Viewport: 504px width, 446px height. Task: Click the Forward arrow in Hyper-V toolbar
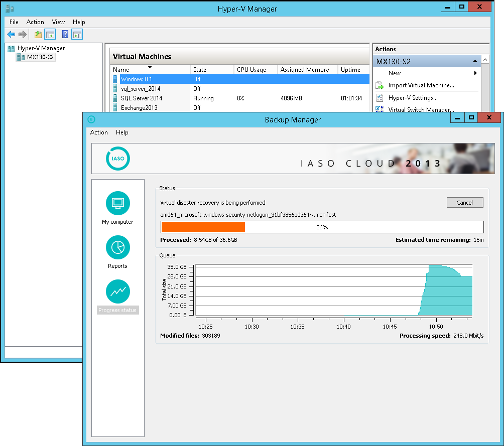click(23, 35)
